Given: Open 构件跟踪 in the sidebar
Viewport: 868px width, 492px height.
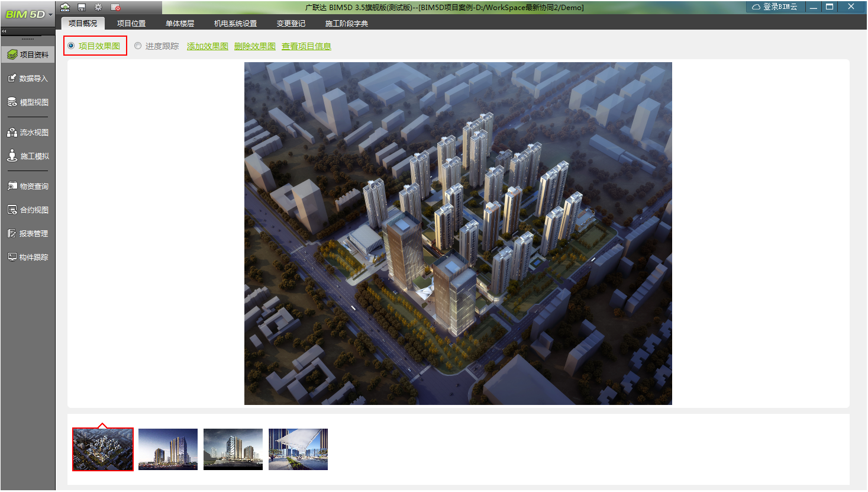Looking at the screenshot, I should pos(28,257).
